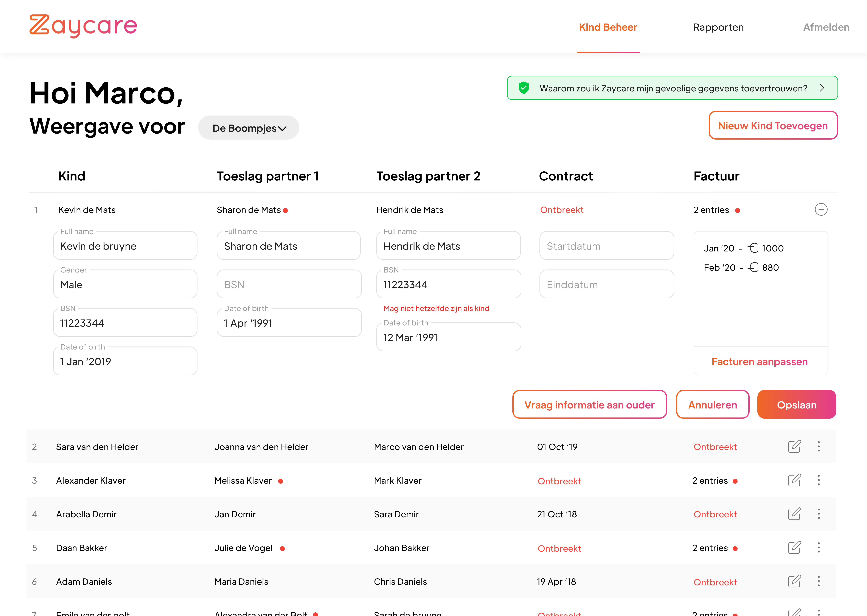Click edit icon for Alexander Klaver
Image resolution: width=867 pixels, height=616 pixels.
coord(794,480)
